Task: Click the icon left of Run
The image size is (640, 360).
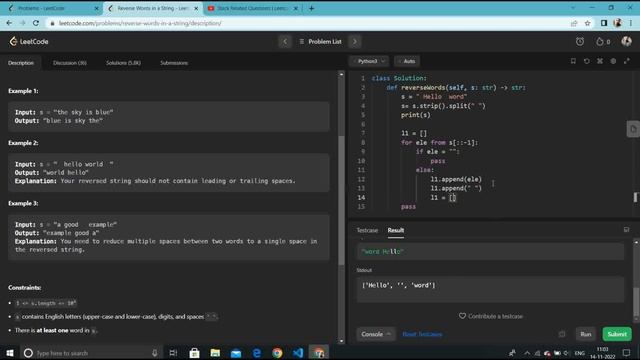Action: click(562, 334)
